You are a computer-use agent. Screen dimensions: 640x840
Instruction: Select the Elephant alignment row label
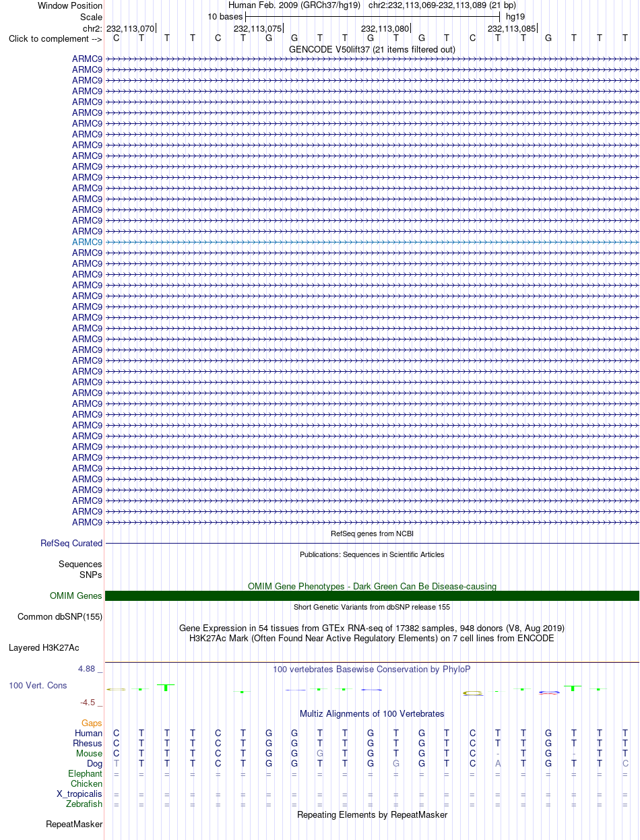(86, 774)
